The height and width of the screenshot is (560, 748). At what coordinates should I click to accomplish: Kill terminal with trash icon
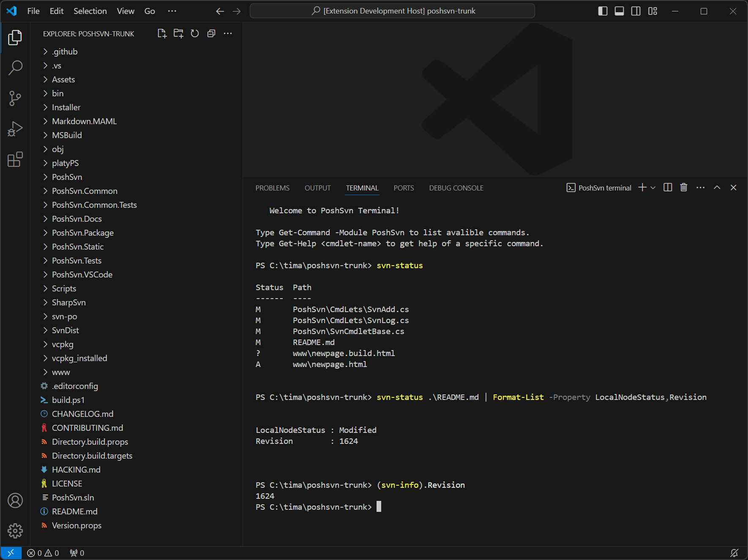tap(684, 188)
